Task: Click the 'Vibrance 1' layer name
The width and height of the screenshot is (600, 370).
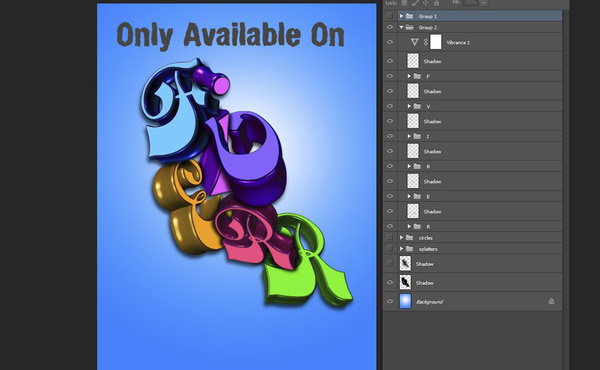Action: (458, 42)
